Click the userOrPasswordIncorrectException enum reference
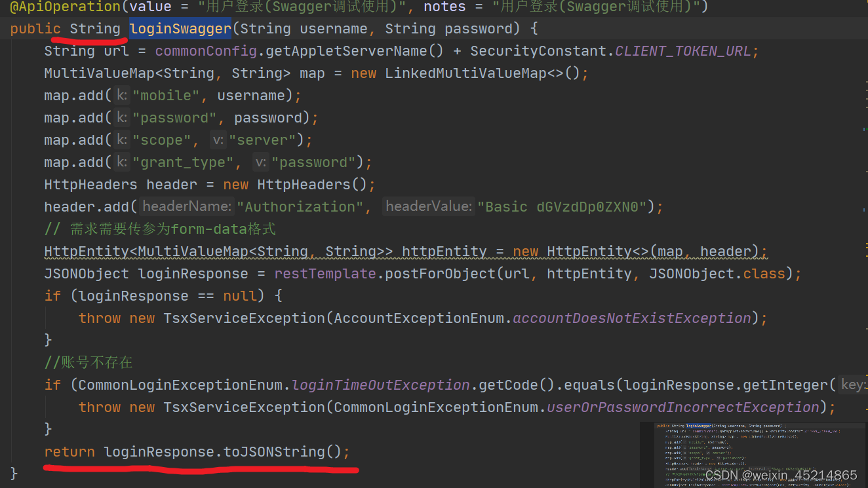The image size is (868, 488). (684, 407)
